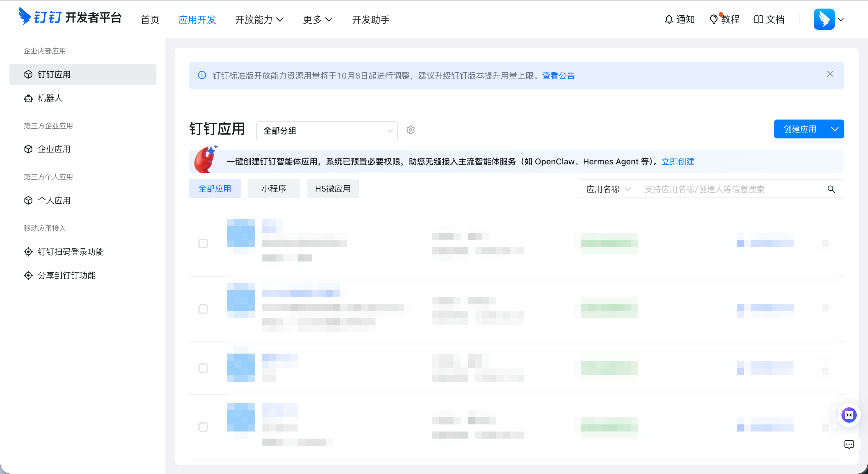Select 应用开发 in top nav
The height and width of the screenshot is (474, 868).
pyautogui.click(x=197, y=19)
